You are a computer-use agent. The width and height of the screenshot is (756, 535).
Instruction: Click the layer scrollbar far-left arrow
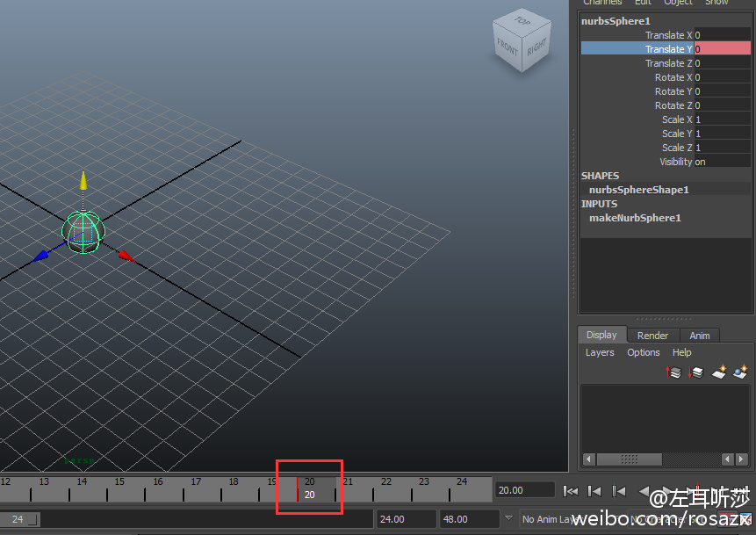[588, 459]
